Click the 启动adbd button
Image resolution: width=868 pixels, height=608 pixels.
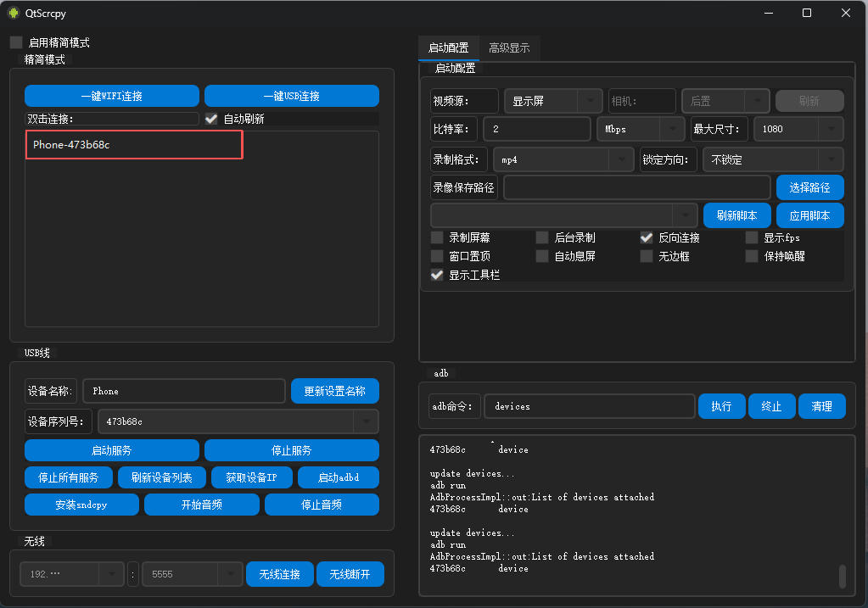[339, 477]
